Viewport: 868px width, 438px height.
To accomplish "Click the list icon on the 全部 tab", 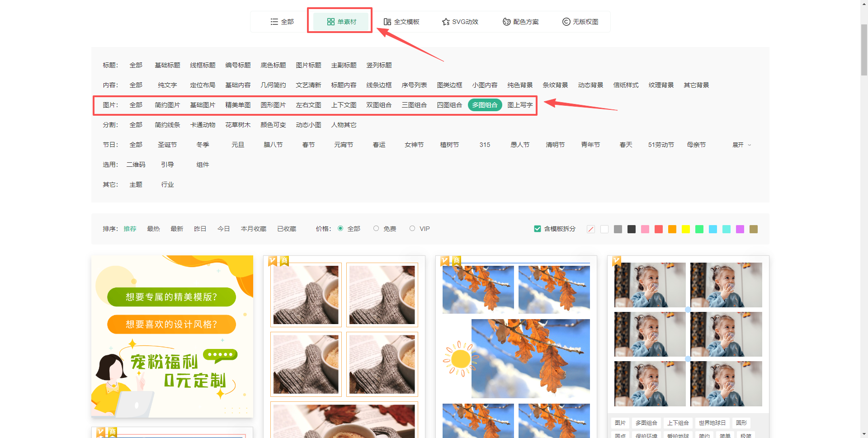I will 274,22.
